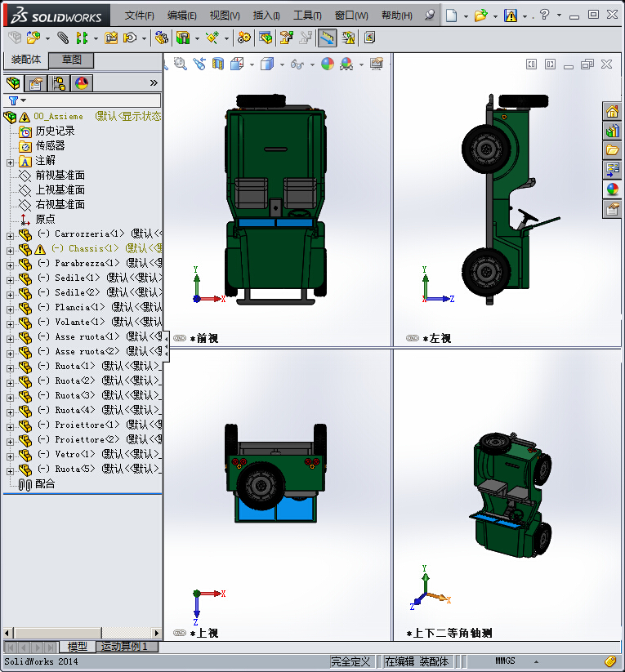Click the clearance verification warning icon

348,38
